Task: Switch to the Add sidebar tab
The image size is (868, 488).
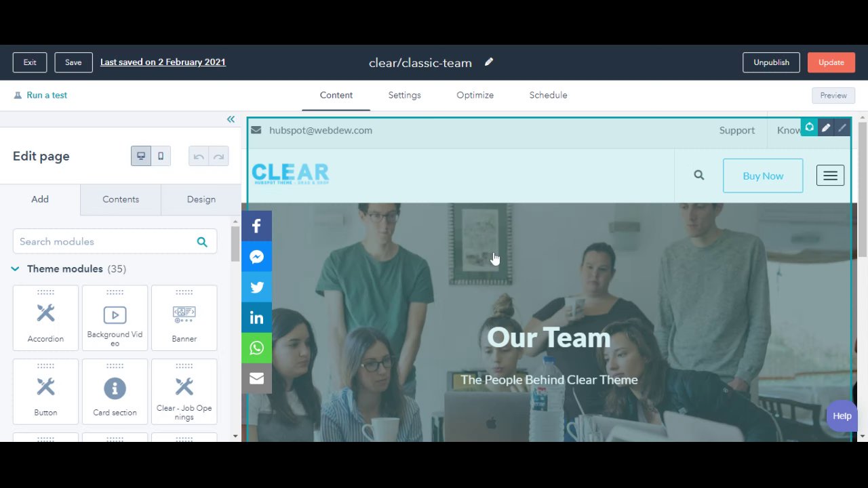Action: pyautogui.click(x=40, y=199)
